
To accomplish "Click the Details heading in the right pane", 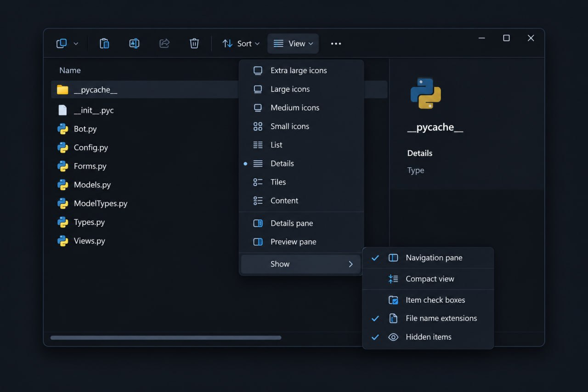I will tap(420, 153).
